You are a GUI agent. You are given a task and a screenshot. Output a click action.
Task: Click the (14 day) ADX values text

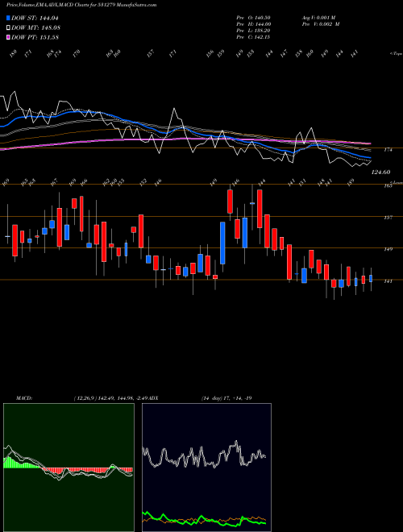click(226, 398)
